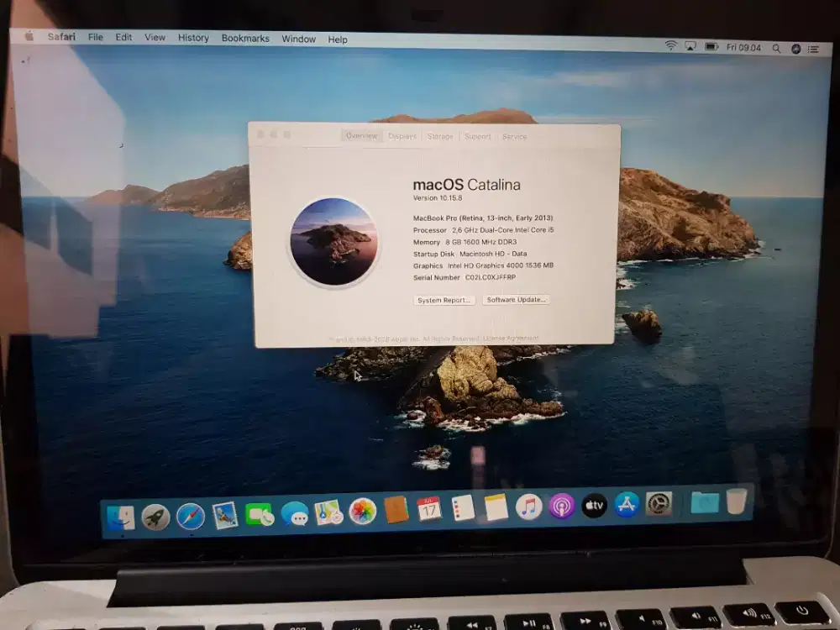Click the clock showing Fri 09:04
840x630 pixels.
[x=743, y=48]
